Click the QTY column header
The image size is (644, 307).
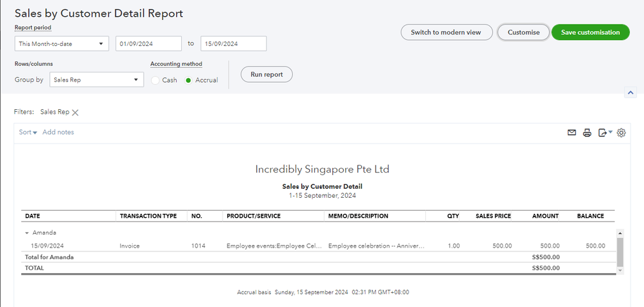(x=453, y=216)
